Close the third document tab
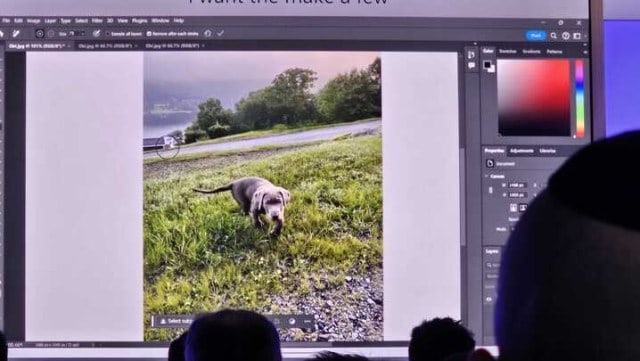The width and height of the screenshot is (640, 361). [203, 46]
